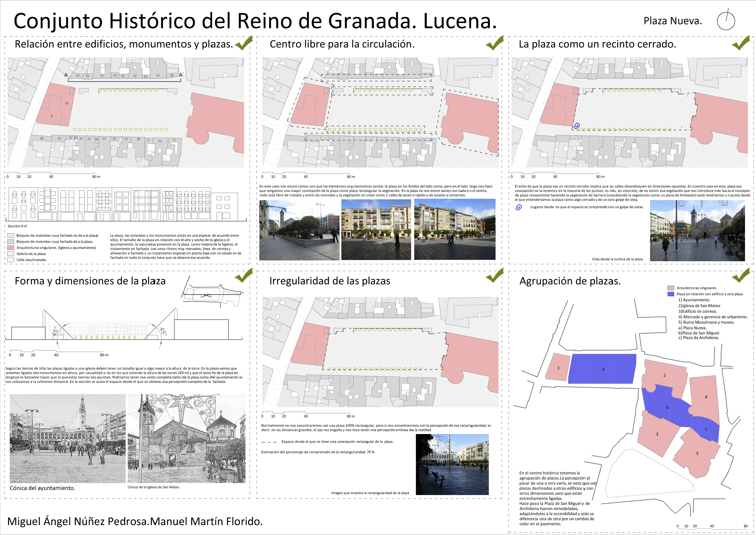Click the green checkmark in 'Centro libre para la circulación' panel
Image resolution: width=756 pixels, height=535 pixels.
click(495, 43)
